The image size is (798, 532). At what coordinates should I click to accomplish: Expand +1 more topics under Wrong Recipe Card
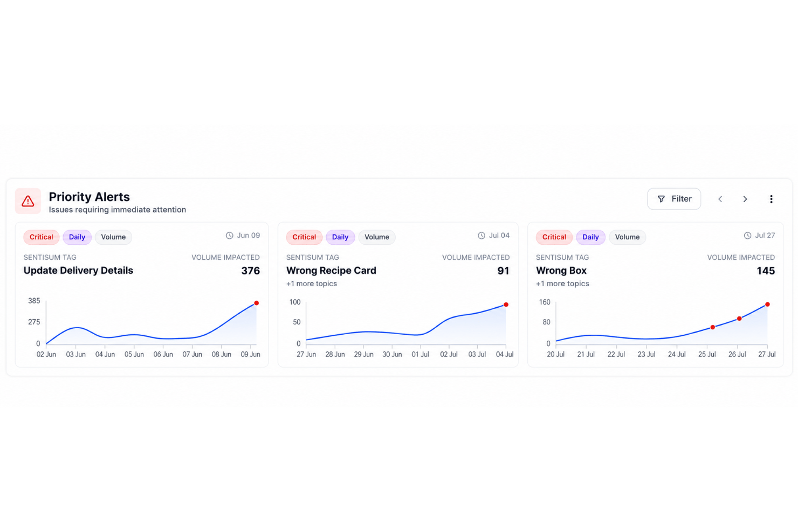click(312, 284)
